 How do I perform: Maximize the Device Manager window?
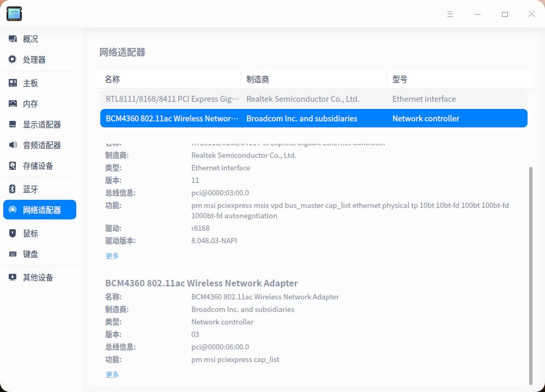[505, 14]
